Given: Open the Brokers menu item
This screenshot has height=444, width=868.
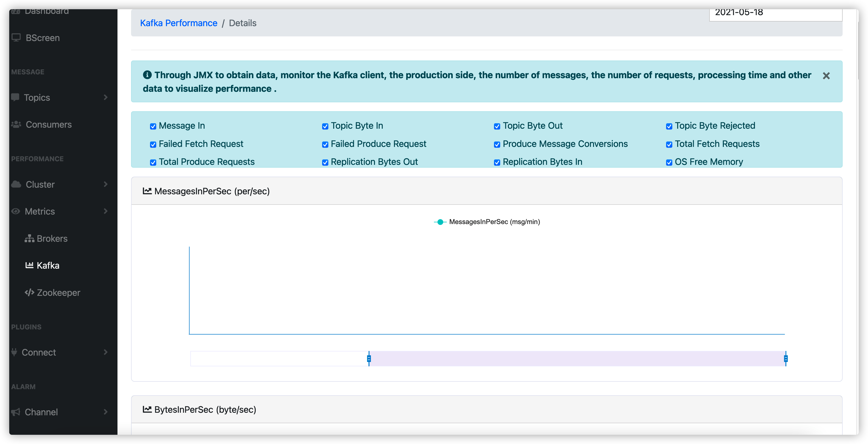Looking at the screenshot, I should tap(52, 238).
